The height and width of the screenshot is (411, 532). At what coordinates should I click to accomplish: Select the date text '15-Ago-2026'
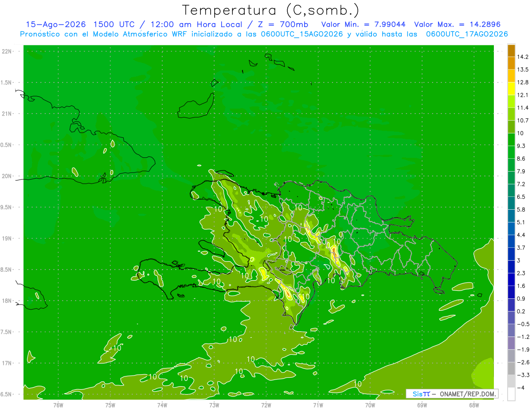55,24
